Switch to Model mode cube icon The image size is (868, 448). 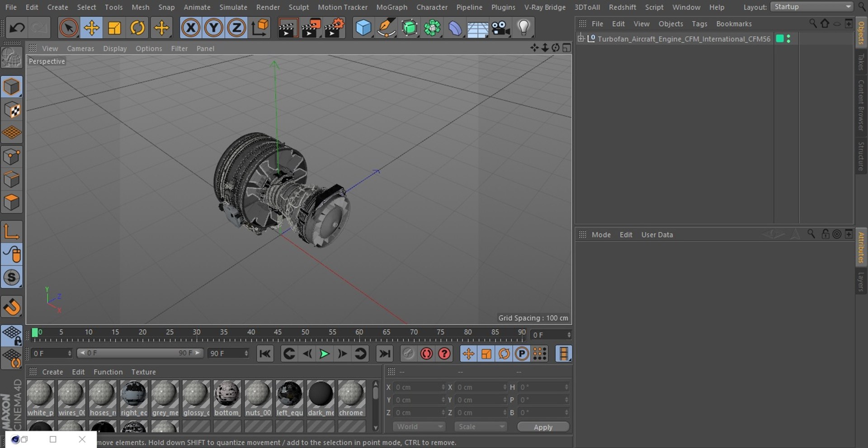coord(12,86)
